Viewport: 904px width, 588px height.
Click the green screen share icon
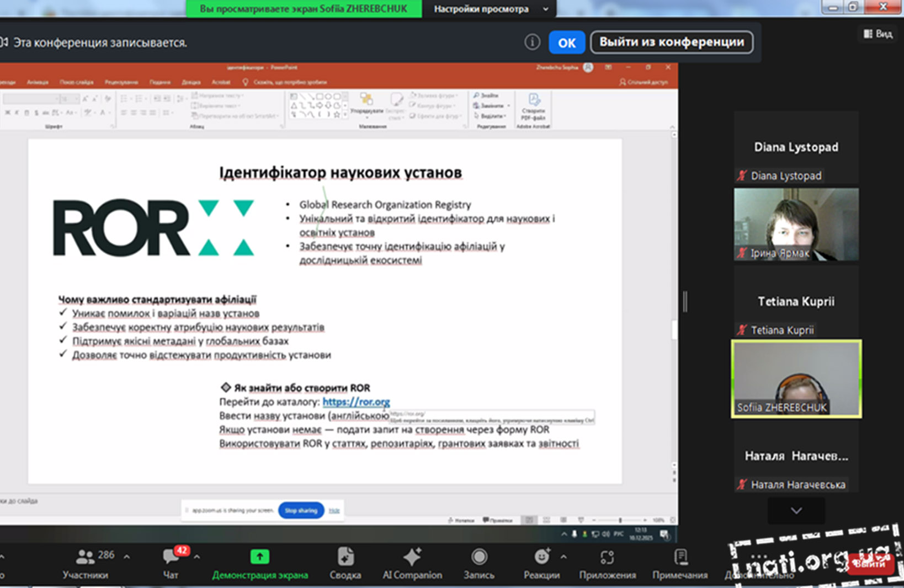tap(259, 557)
